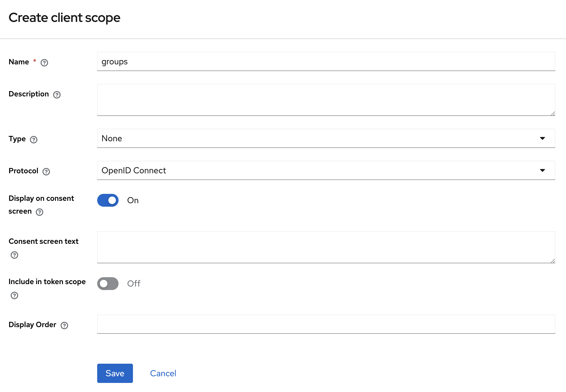Click help icon under Consent screen text

[14, 255]
